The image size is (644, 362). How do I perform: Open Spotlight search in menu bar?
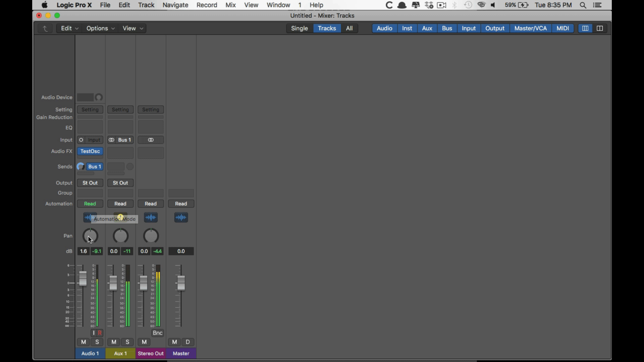[583, 5]
